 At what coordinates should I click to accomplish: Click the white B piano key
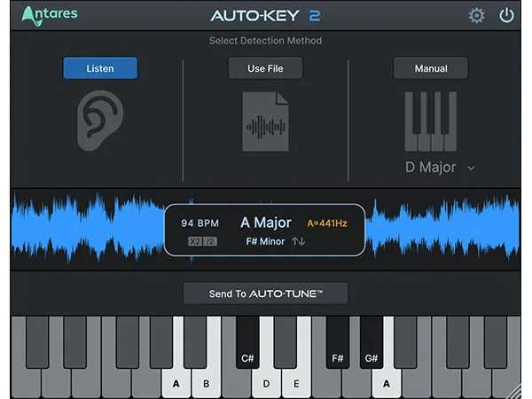point(207,383)
